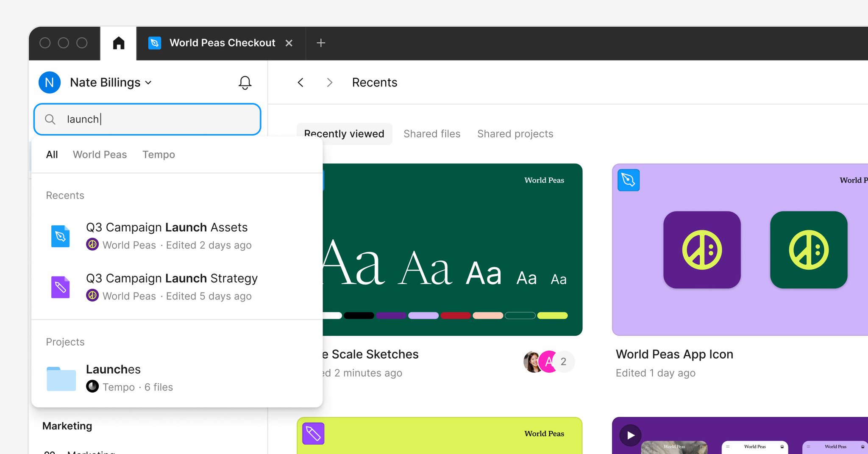Screen dimensions: 868x454
Task: Click the lime yellow color swatch
Action: (x=552, y=316)
